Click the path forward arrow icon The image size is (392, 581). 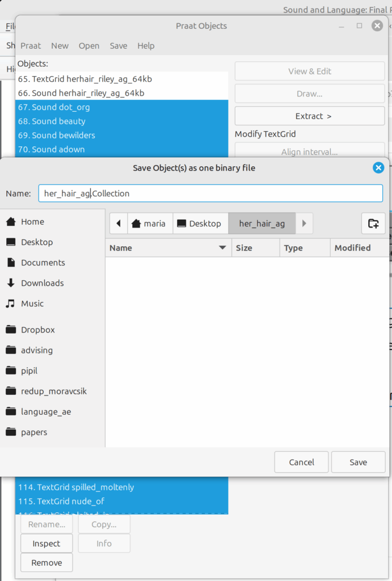click(x=304, y=224)
